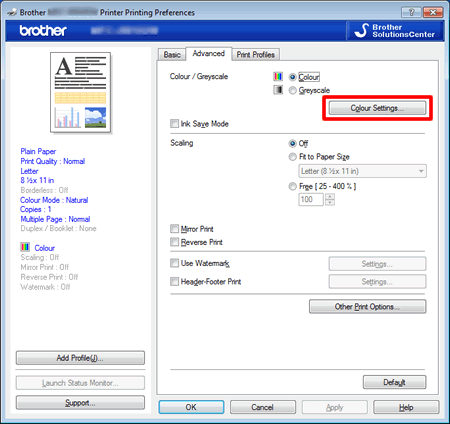
Task: Click the Add Profile button
Action: click(80, 358)
